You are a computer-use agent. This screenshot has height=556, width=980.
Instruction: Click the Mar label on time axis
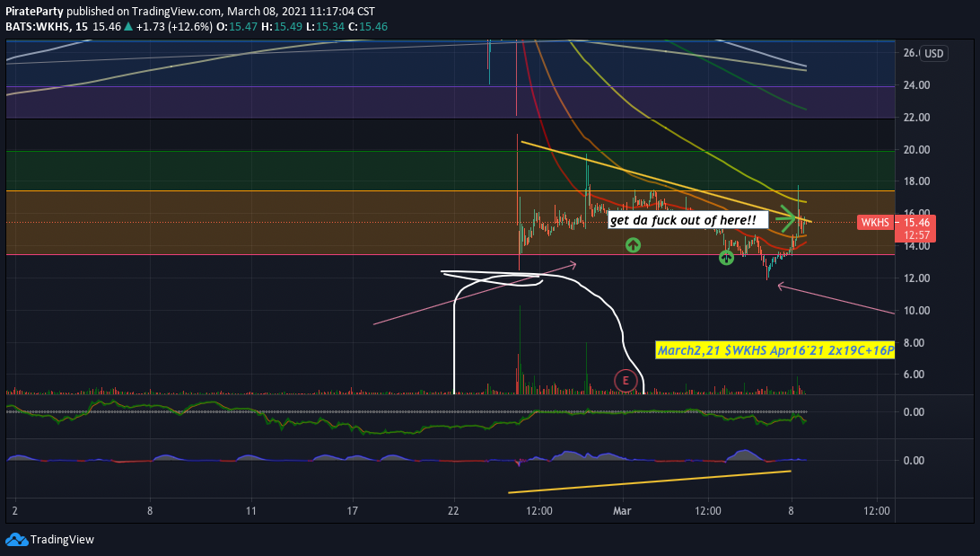coord(622,511)
